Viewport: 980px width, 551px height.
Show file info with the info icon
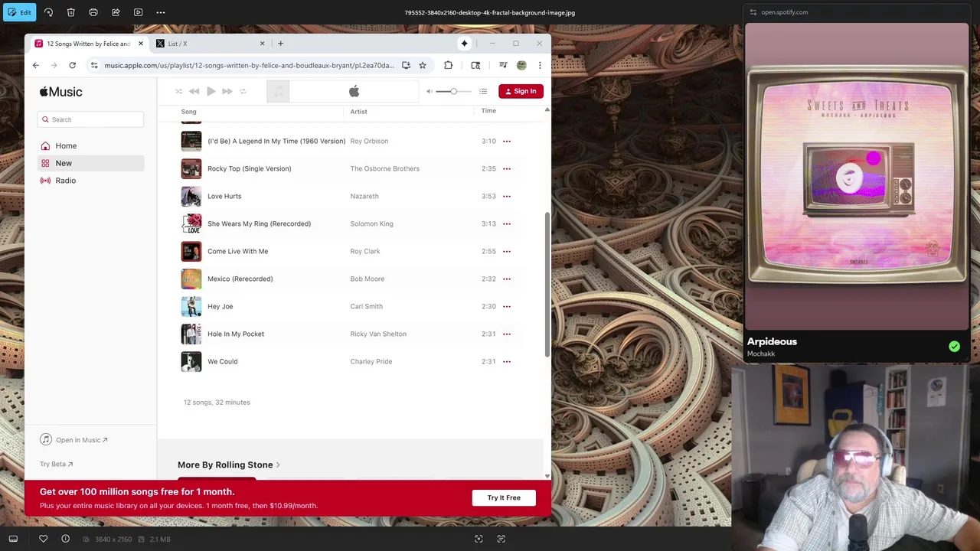(x=65, y=539)
